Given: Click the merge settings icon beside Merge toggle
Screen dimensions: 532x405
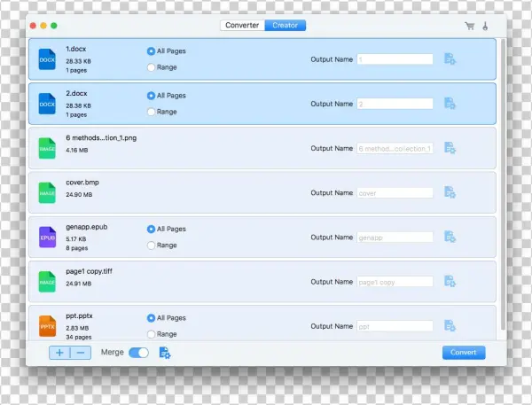Looking at the screenshot, I should pos(164,353).
